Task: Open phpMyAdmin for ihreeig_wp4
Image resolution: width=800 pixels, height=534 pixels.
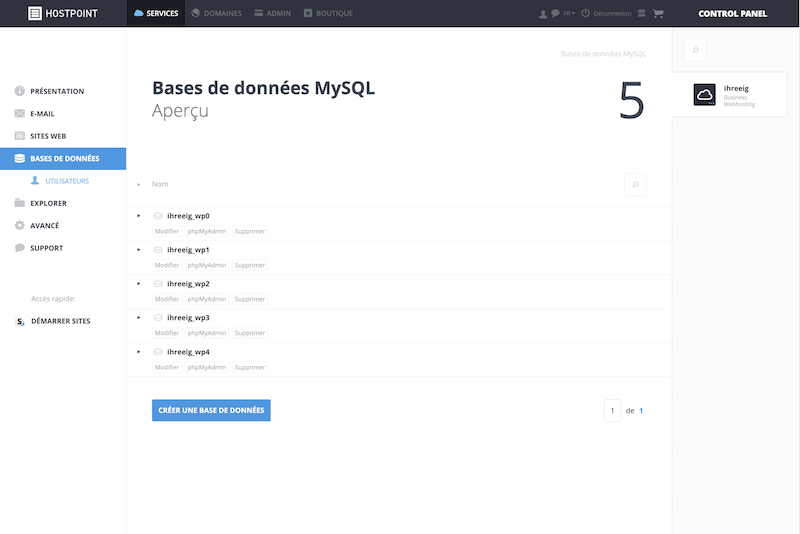Action: (x=207, y=367)
